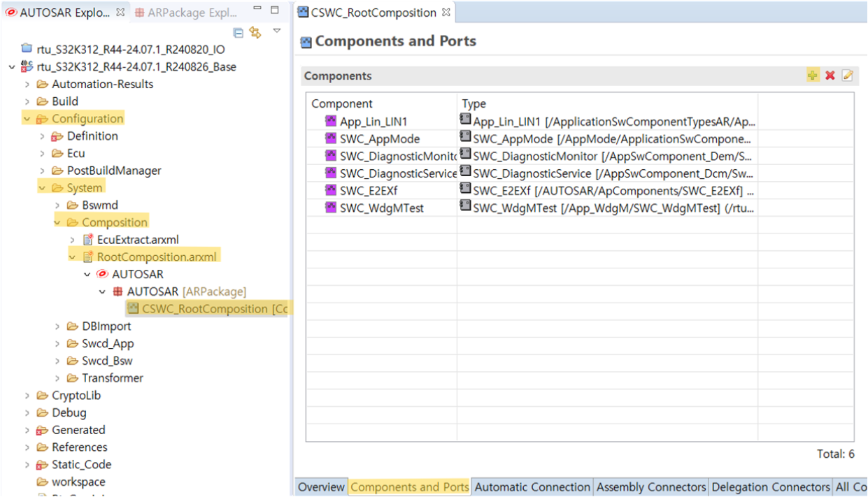Switch to Delegation Connectors tab
Screen dimensions: 868x497
click(771, 487)
